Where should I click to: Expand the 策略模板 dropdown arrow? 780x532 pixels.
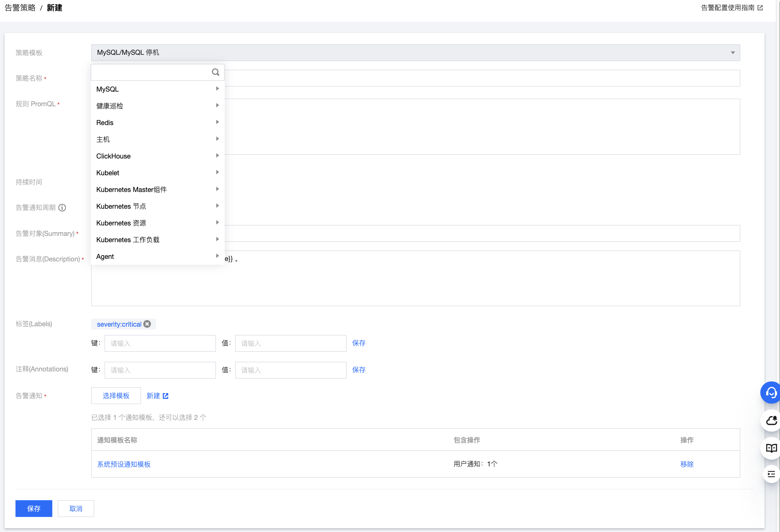click(733, 53)
